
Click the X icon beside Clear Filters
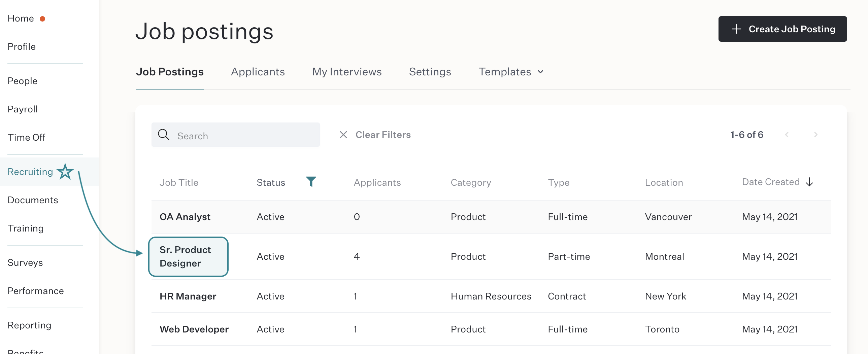point(343,135)
